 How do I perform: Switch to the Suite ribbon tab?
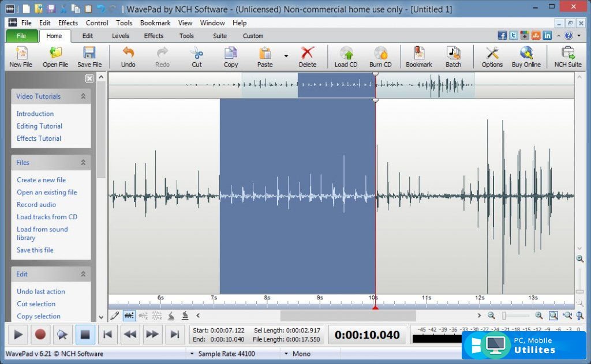click(220, 36)
